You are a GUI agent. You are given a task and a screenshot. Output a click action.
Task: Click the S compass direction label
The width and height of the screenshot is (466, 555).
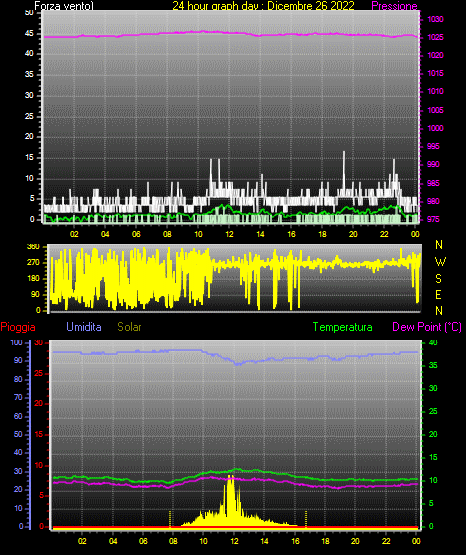tap(438, 279)
